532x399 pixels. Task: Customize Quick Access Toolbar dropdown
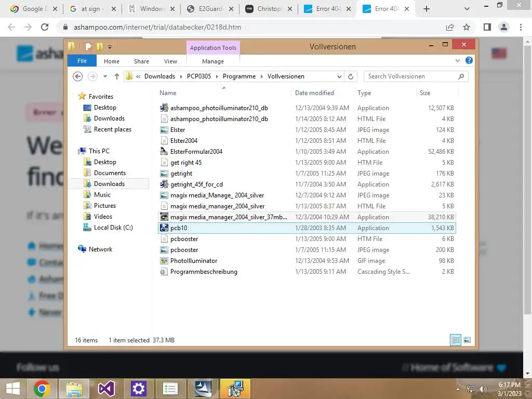point(110,47)
